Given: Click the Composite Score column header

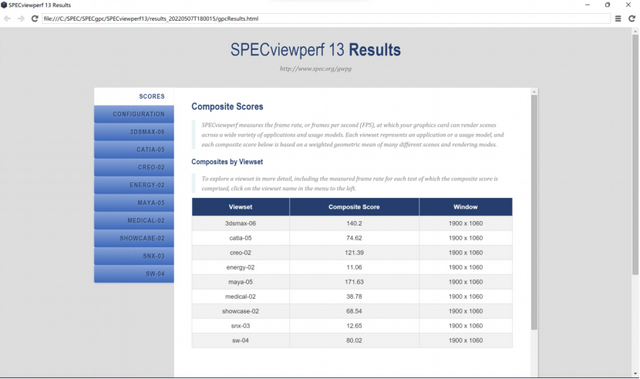Looking at the screenshot, I should point(354,207).
